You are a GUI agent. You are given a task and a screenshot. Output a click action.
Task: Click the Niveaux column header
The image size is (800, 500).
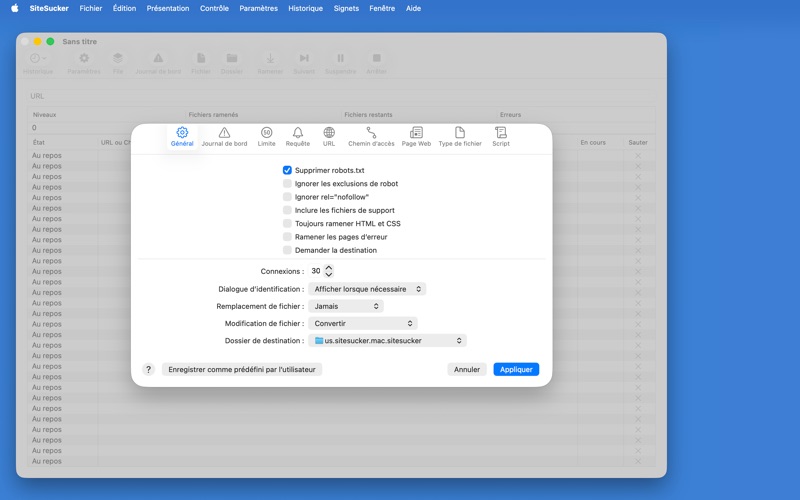pyautogui.click(x=44, y=115)
